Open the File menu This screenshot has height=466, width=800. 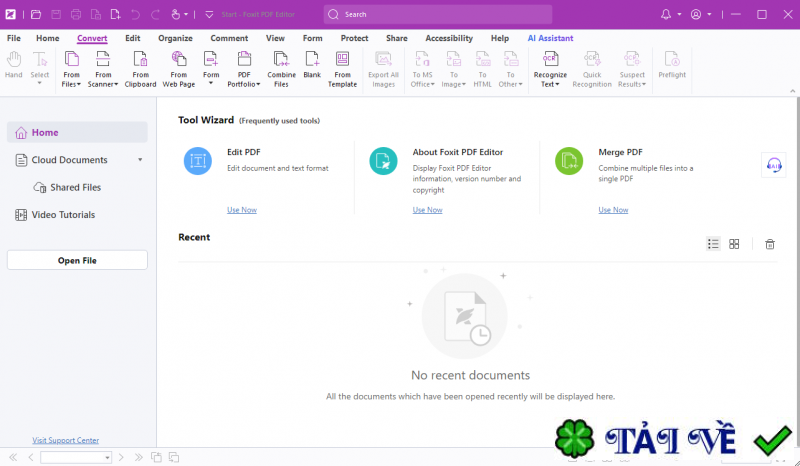(x=14, y=38)
